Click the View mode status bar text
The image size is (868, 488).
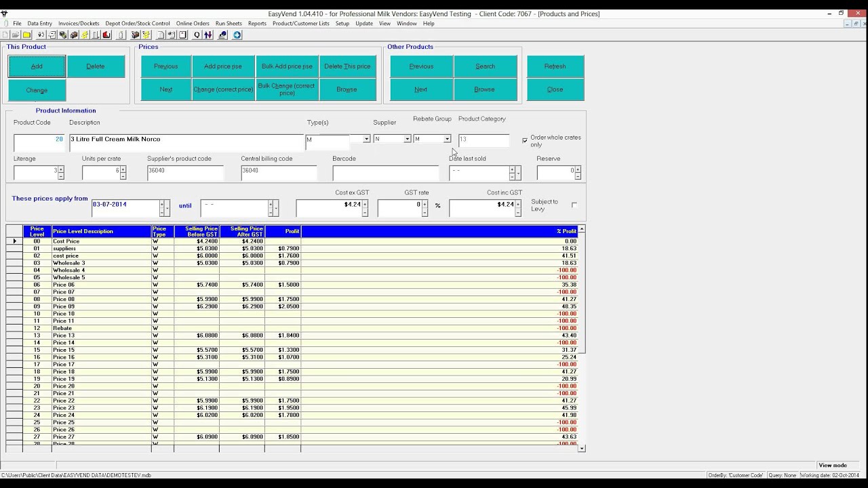[x=833, y=466]
